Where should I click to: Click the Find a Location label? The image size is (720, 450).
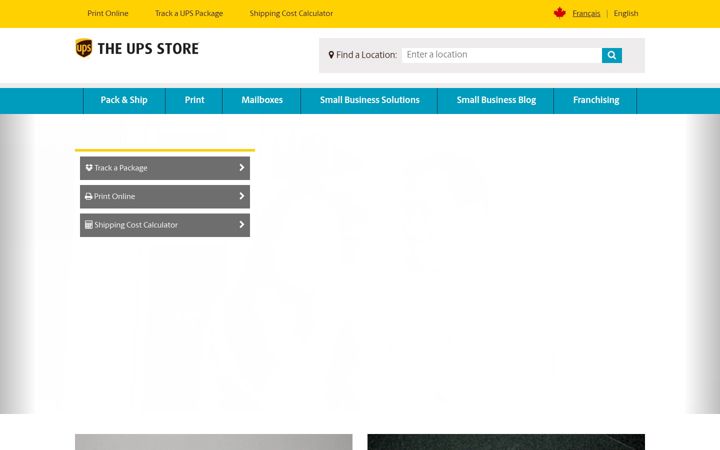pos(366,55)
